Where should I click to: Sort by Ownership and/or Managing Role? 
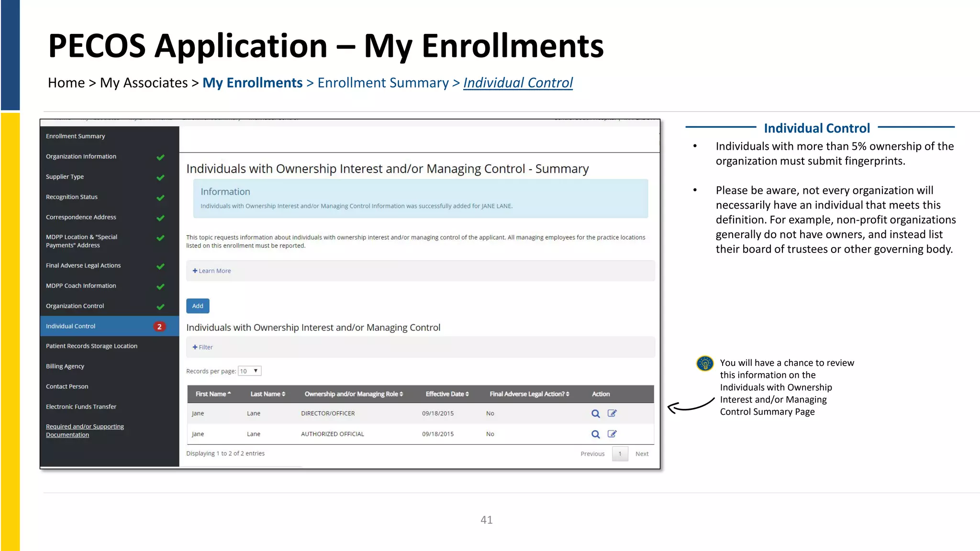354,394
